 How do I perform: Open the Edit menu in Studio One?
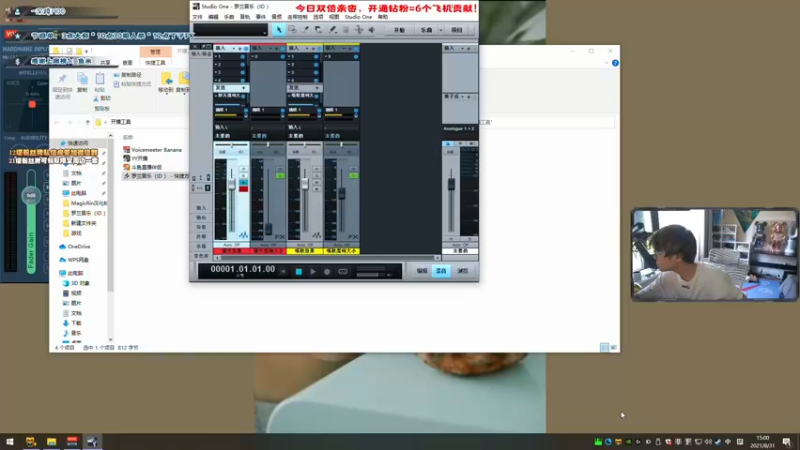point(213,17)
